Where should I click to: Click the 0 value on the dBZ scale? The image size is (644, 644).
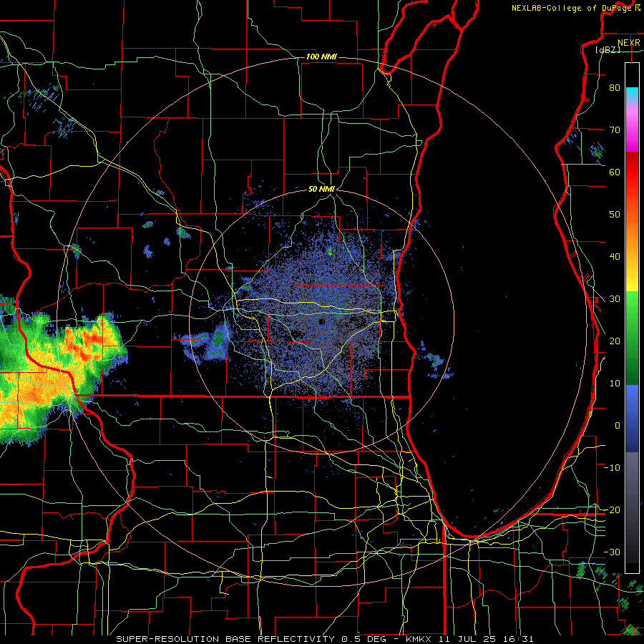pos(618,426)
